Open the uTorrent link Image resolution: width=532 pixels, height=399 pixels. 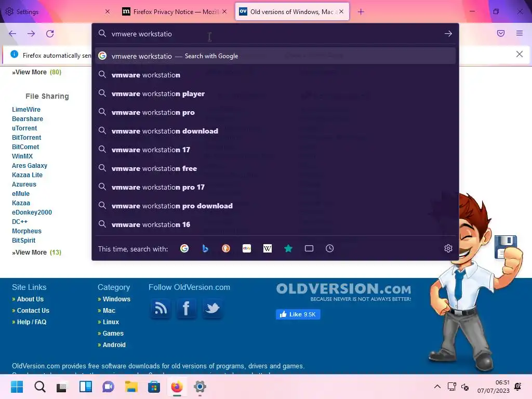click(24, 128)
